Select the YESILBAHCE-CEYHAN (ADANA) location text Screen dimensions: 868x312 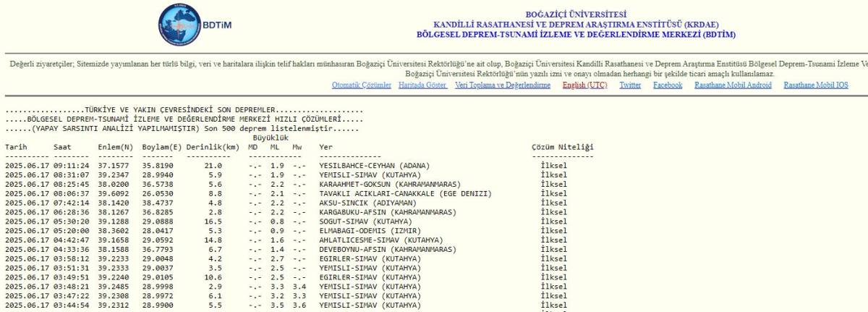(x=374, y=166)
